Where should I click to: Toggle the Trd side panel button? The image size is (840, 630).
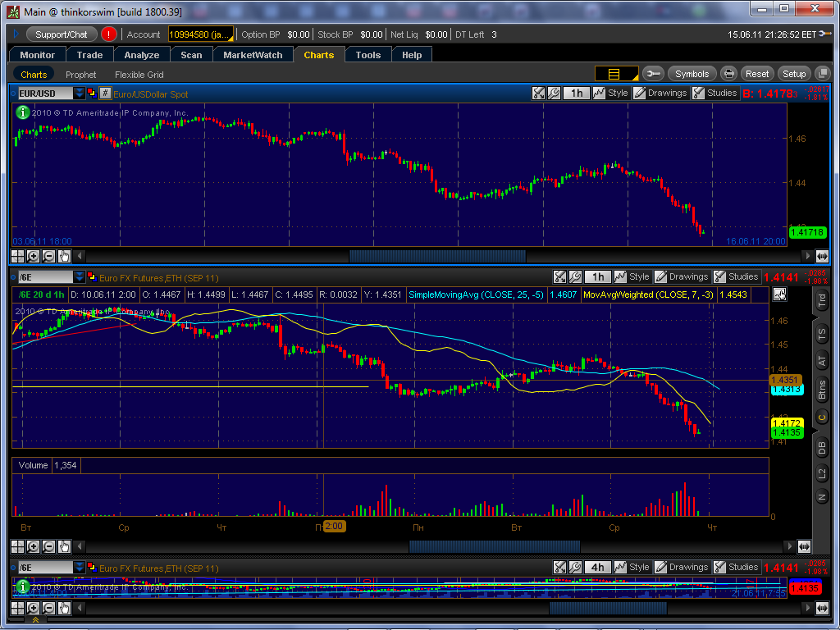pyautogui.click(x=822, y=300)
